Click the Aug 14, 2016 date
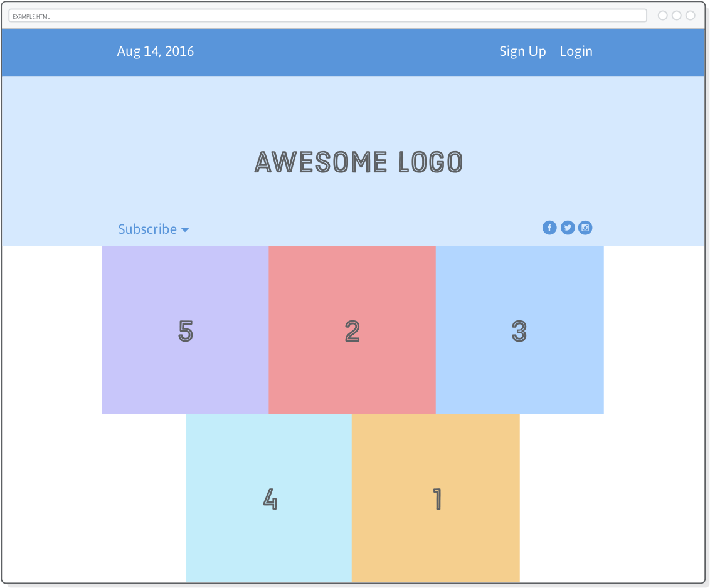This screenshot has height=588, width=710. tap(156, 51)
